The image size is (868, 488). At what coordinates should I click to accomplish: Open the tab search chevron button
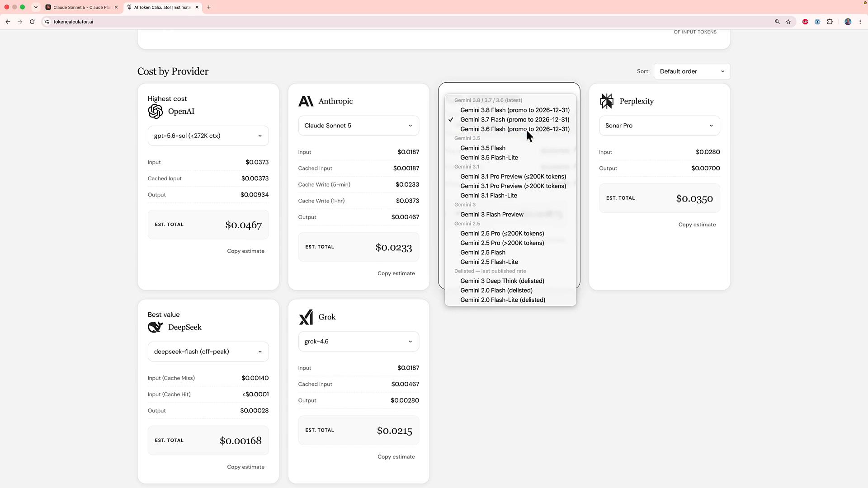36,7
